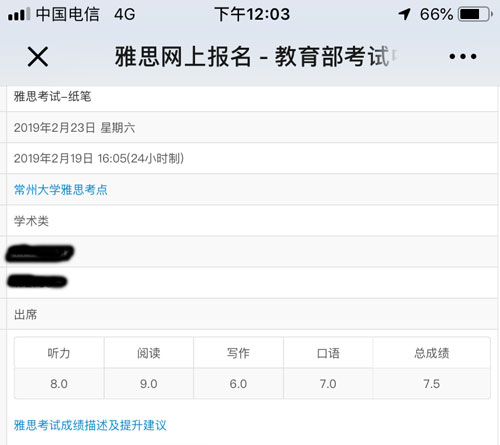Open the three-dot more options menu
This screenshot has height=445, width=500.
pos(463,56)
